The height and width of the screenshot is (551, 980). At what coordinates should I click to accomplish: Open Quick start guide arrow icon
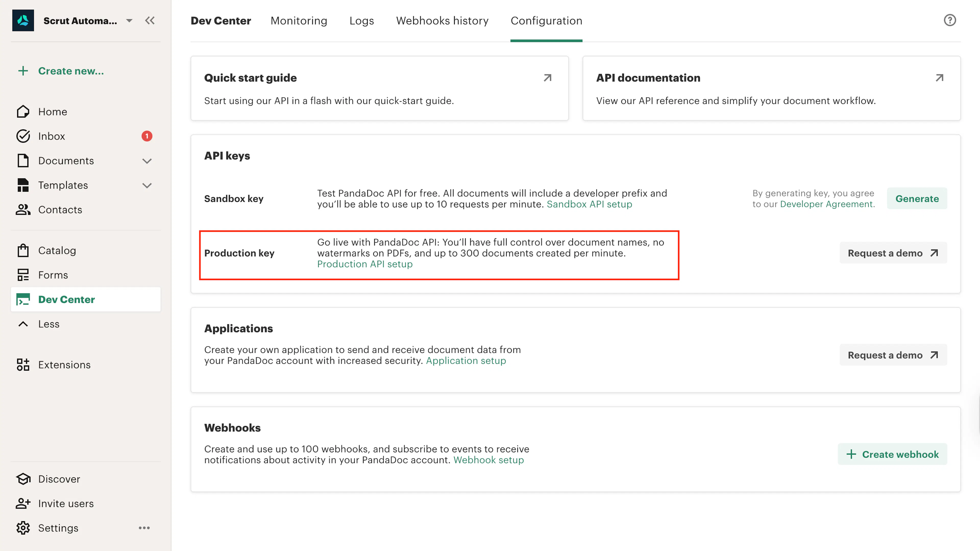[x=547, y=78]
